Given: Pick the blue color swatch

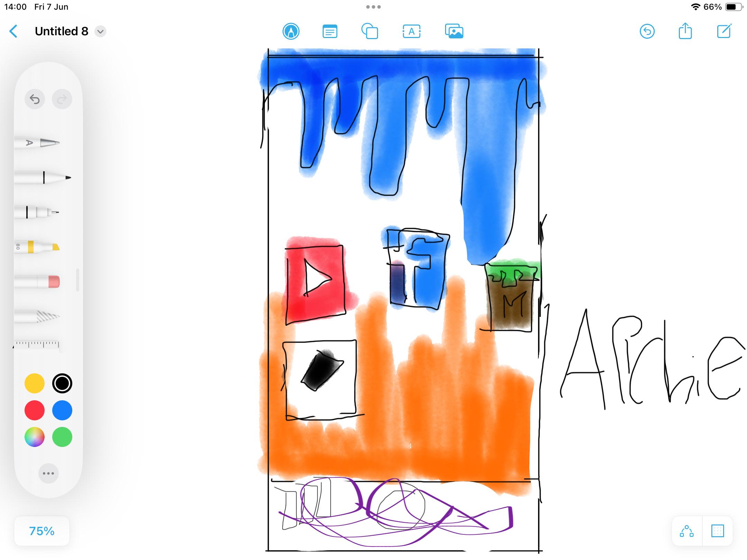Looking at the screenshot, I should pyautogui.click(x=62, y=410).
